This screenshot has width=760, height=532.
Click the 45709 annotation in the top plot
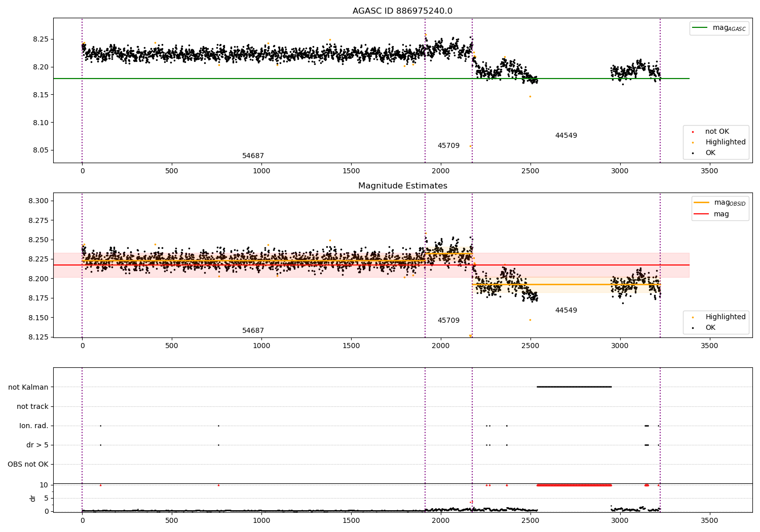tap(448, 146)
